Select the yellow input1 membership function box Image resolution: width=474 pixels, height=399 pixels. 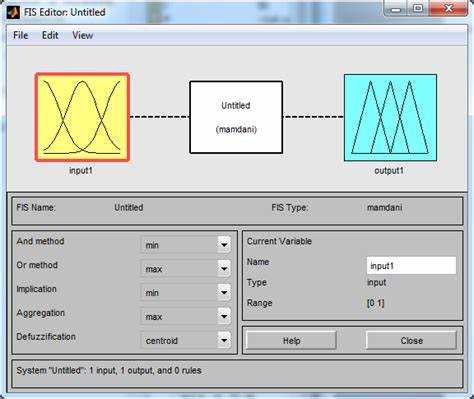coord(82,117)
